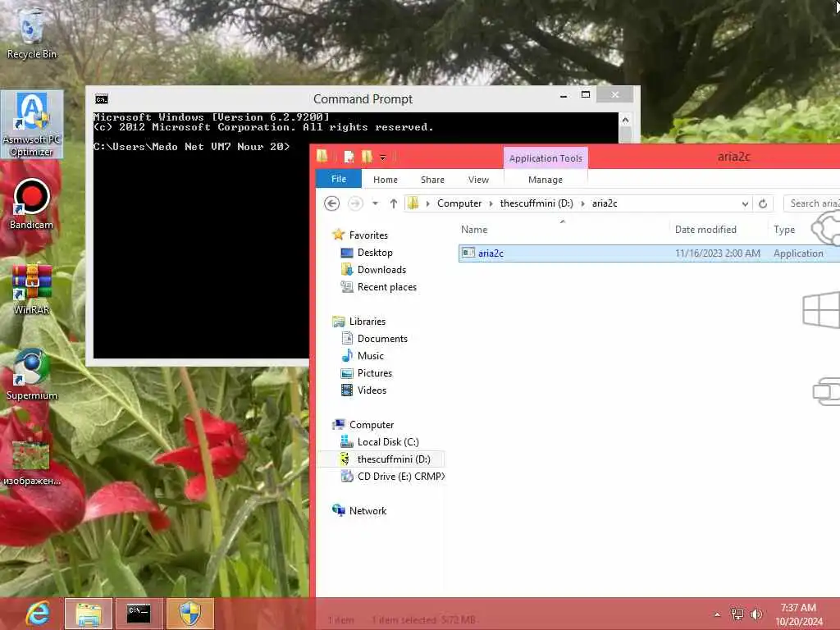Show hidden tray icons arrow
Screen dimensions: 840x630
click(x=717, y=614)
